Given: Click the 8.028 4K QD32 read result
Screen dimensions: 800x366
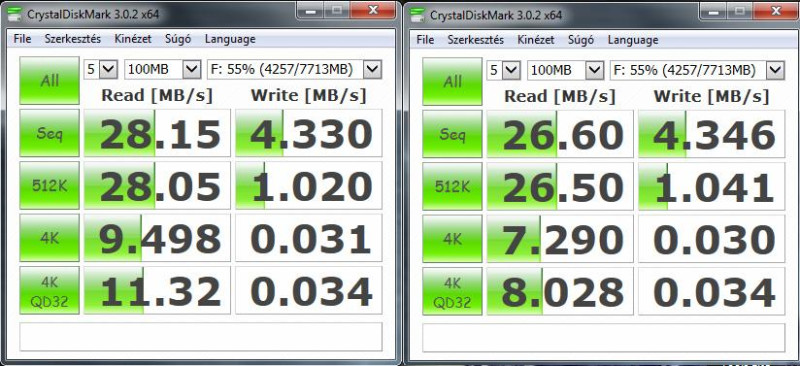Looking at the screenshot, I should pyautogui.click(x=560, y=291).
